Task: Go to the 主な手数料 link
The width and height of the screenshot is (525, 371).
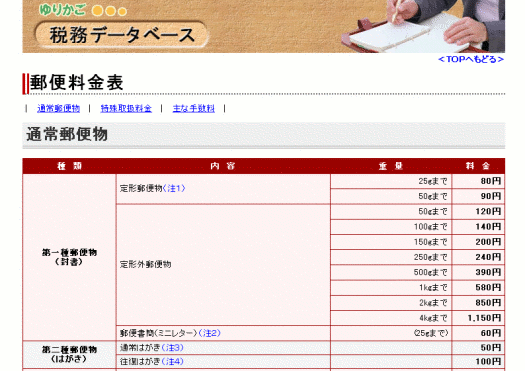Action: tap(194, 108)
